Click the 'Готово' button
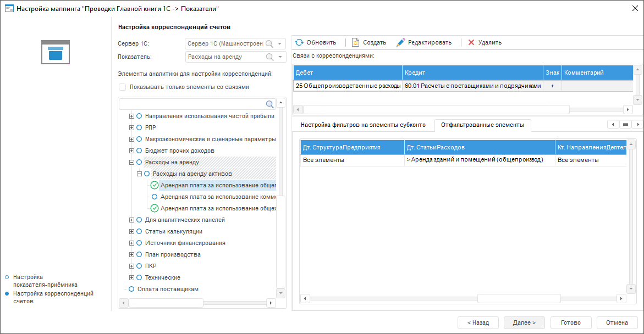Viewport: 644px width, 334px height. tap(571, 322)
